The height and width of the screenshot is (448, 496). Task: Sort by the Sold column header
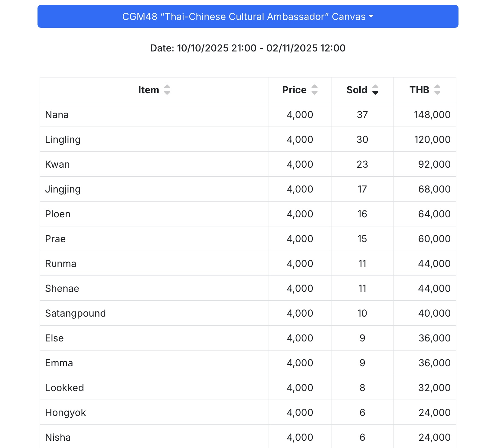point(357,90)
